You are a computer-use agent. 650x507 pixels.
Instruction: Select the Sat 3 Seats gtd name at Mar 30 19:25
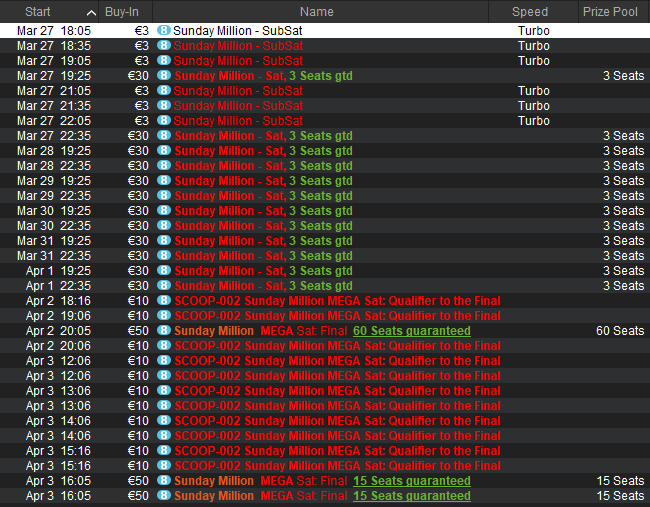click(x=263, y=211)
